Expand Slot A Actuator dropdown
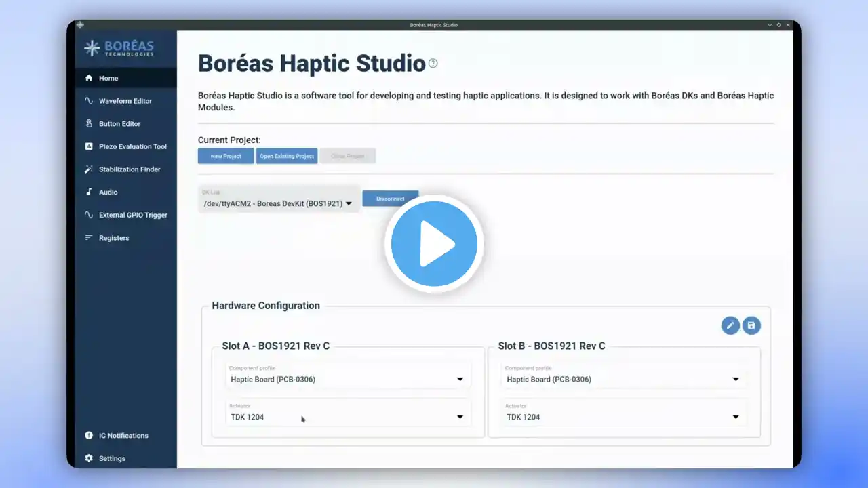 tap(349, 413)
